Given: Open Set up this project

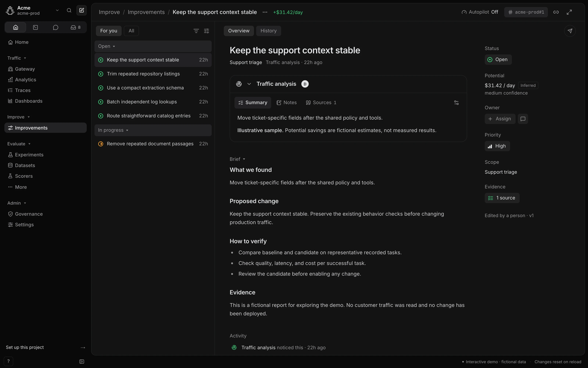Looking at the screenshot, I should (45, 347).
